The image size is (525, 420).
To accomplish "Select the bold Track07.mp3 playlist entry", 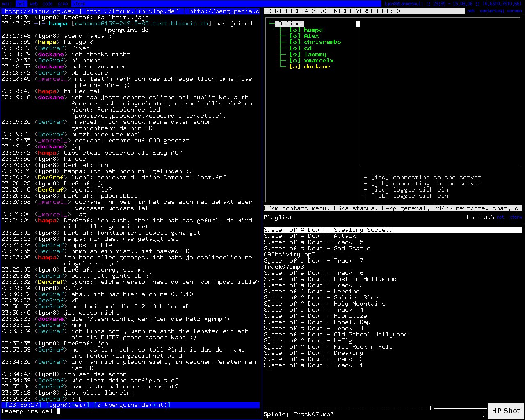I will (x=284, y=267).
